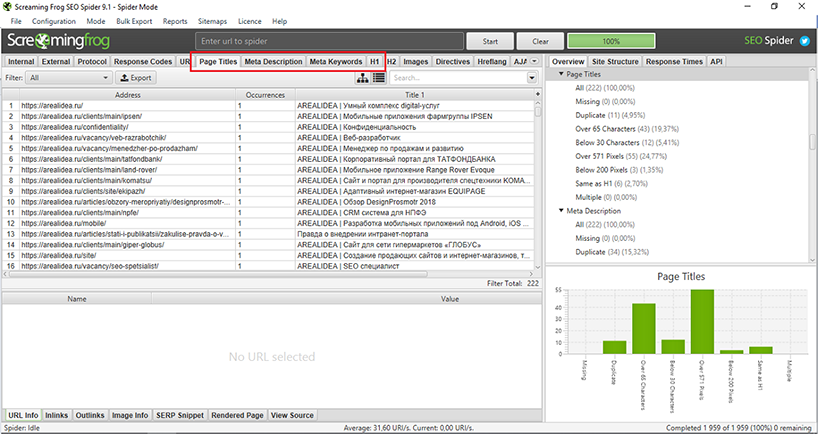Open the Bulk Export menu
Image resolution: width=818 pixels, height=434 pixels.
[x=134, y=21]
